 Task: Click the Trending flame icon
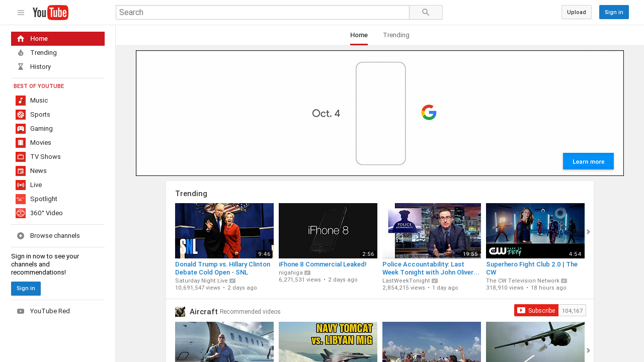point(21,53)
